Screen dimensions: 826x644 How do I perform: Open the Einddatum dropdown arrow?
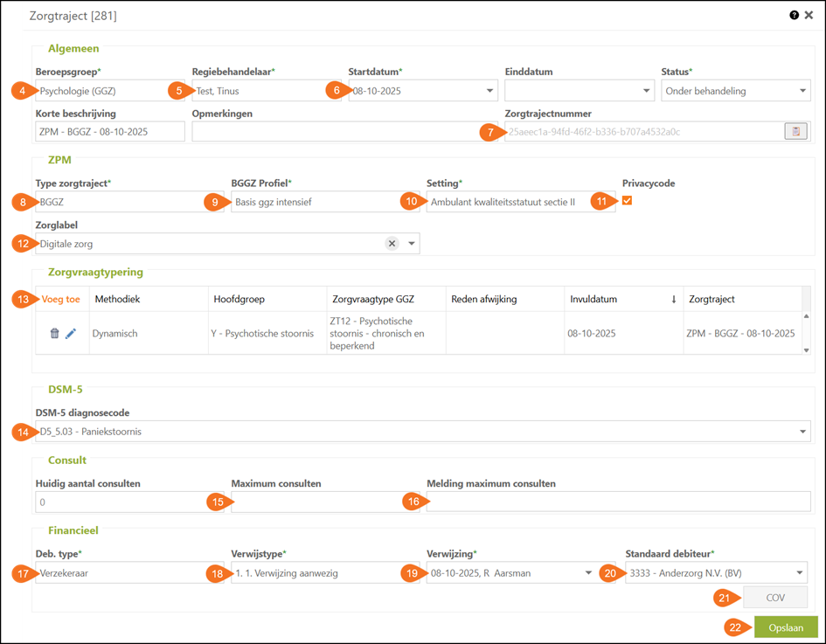[646, 91]
